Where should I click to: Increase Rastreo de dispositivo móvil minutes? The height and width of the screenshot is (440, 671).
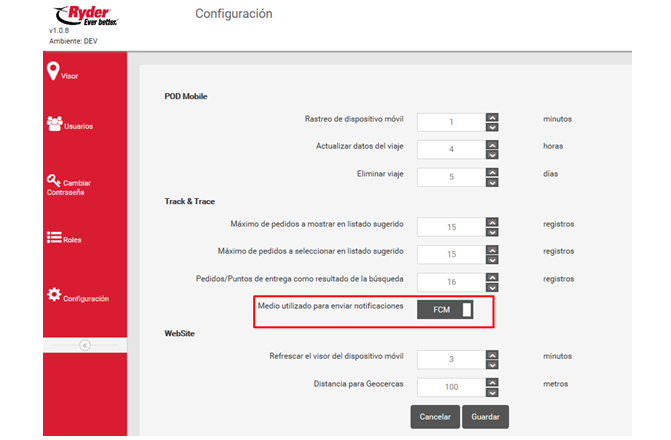492,116
